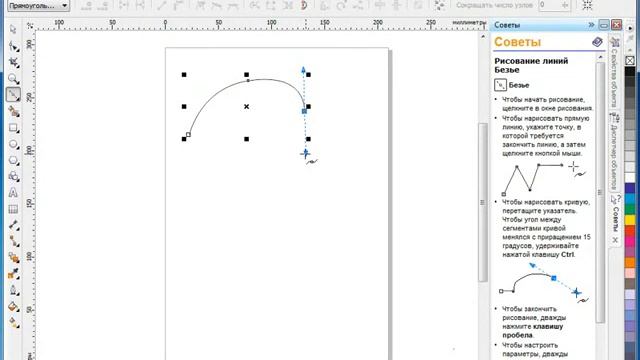640x360 pixels.
Task: Click the upper blue control handle arrow
Action: [x=303, y=70]
